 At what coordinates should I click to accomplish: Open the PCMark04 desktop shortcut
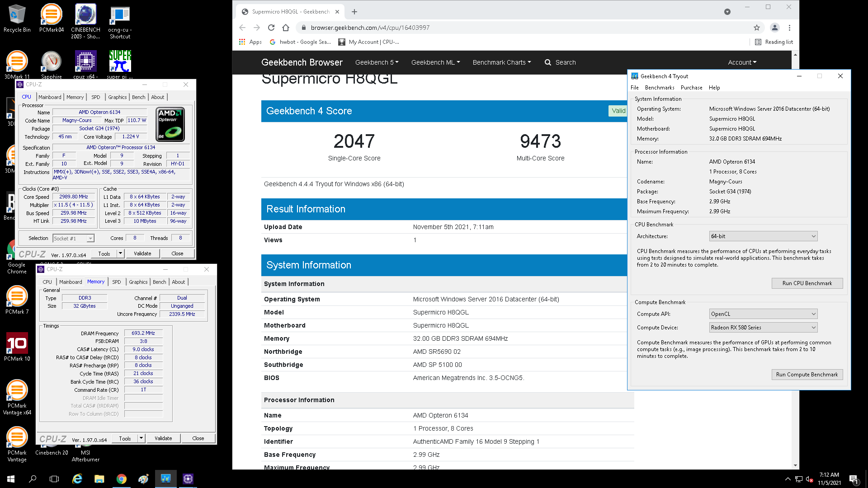(x=52, y=19)
